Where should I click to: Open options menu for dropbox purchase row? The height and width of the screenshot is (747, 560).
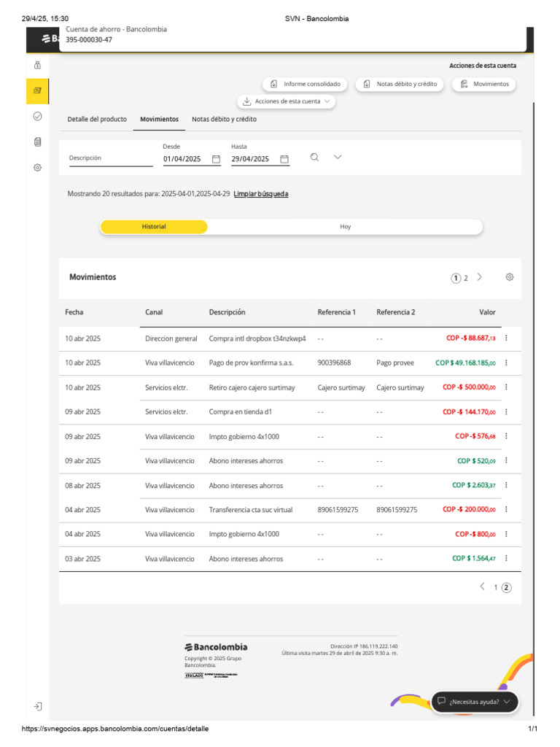507,338
